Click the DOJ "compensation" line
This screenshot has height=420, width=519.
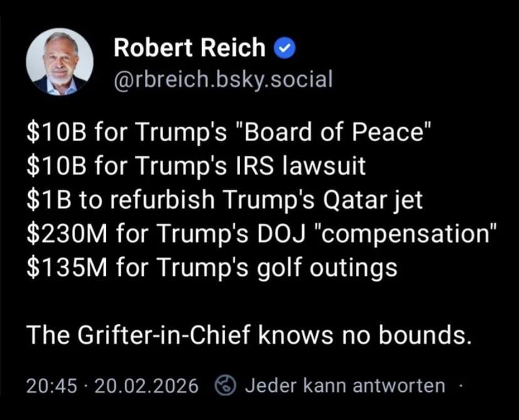[263, 234]
